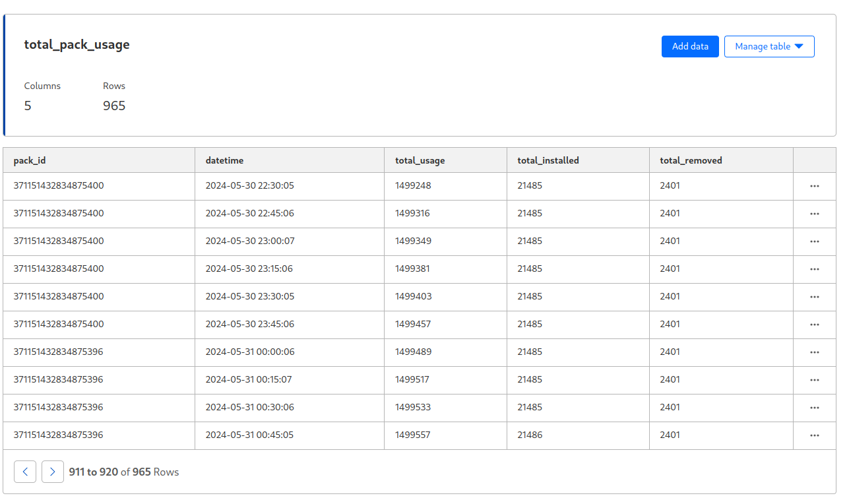This screenshot has width=849, height=504.
Task: Click the total_usage column header
Action: pos(420,160)
